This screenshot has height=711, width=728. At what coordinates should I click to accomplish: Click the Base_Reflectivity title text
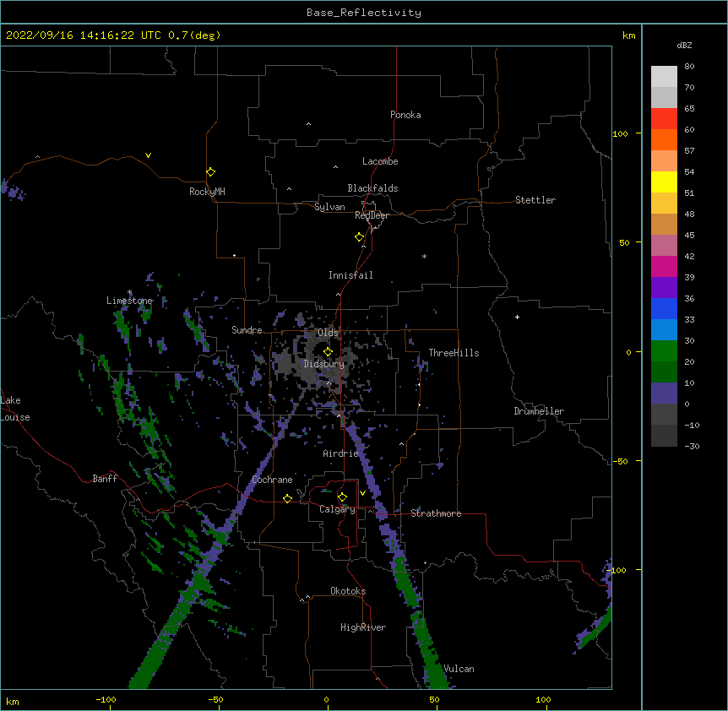pyautogui.click(x=364, y=13)
